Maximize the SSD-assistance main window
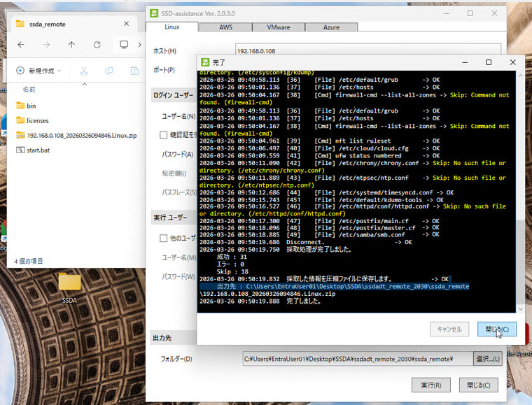532x405 pixels. point(470,13)
